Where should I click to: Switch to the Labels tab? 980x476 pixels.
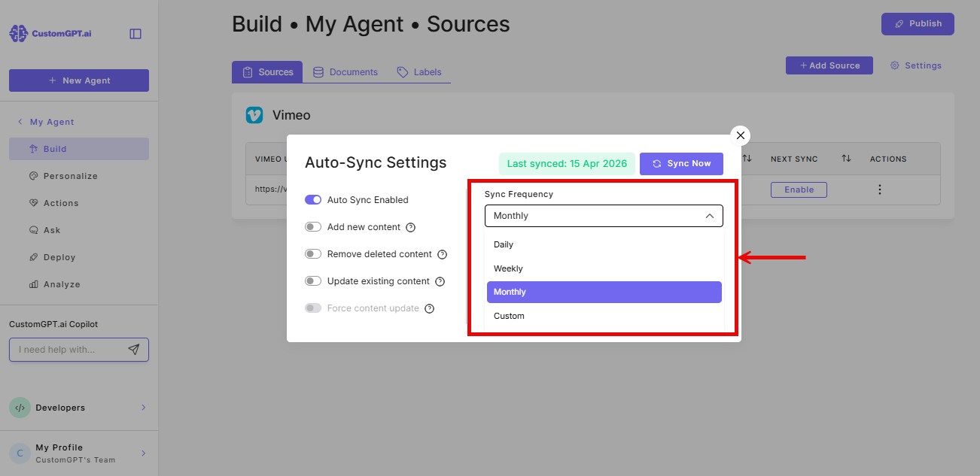point(419,71)
